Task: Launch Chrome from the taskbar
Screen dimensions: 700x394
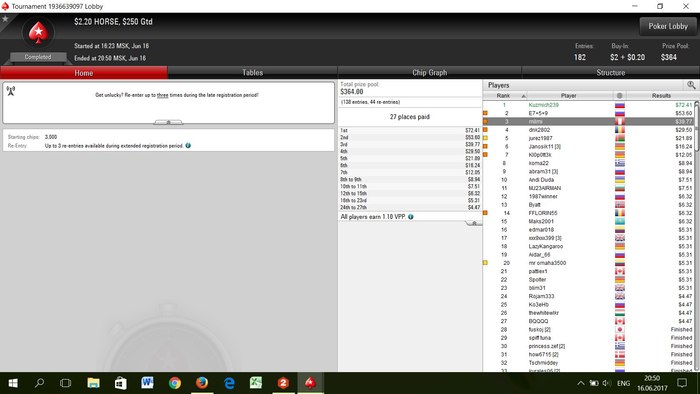Action: [175, 383]
